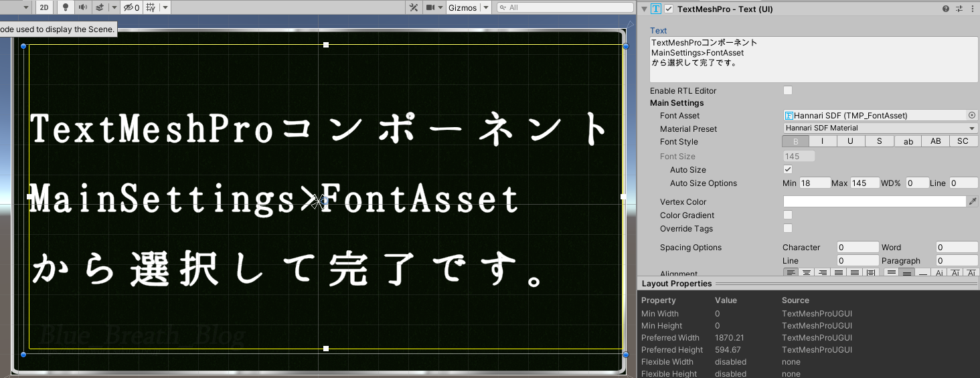
Task: Click the Line spacing field
Action: point(857,260)
